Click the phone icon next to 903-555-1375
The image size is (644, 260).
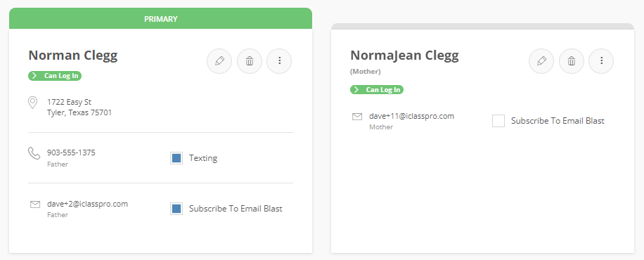pos(34,153)
